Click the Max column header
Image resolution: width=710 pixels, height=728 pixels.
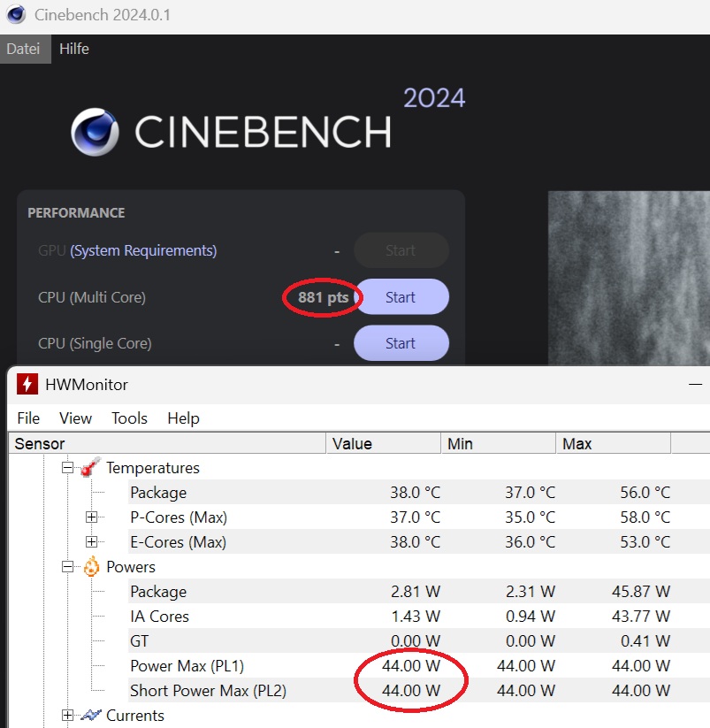[614, 444]
